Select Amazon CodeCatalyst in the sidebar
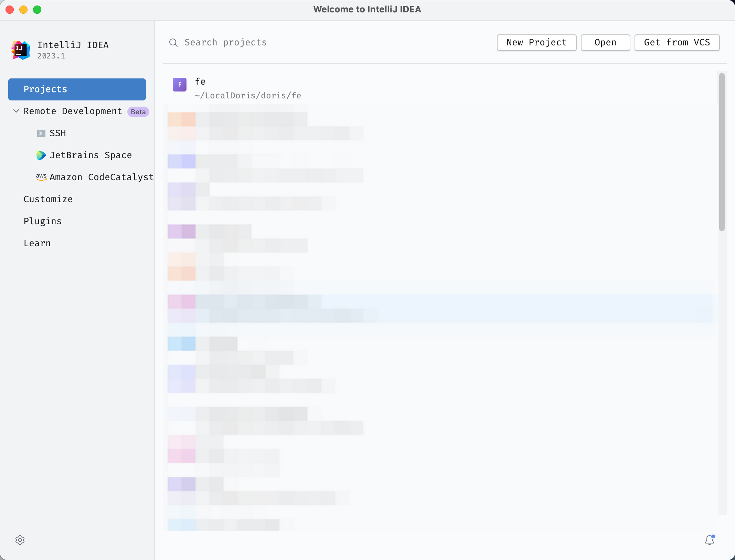Screen dimensions: 735x560 pos(102,177)
